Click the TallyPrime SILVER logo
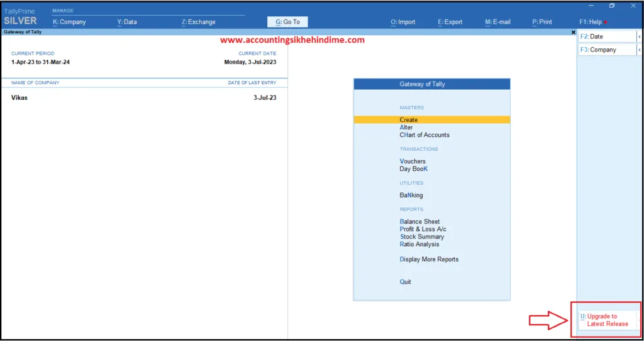This screenshot has width=644, height=341. 20,17
